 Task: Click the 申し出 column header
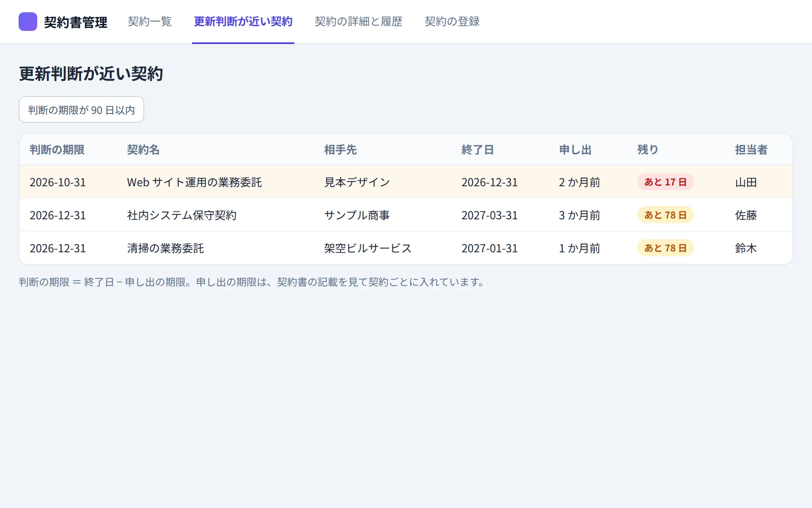coord(575,150)
